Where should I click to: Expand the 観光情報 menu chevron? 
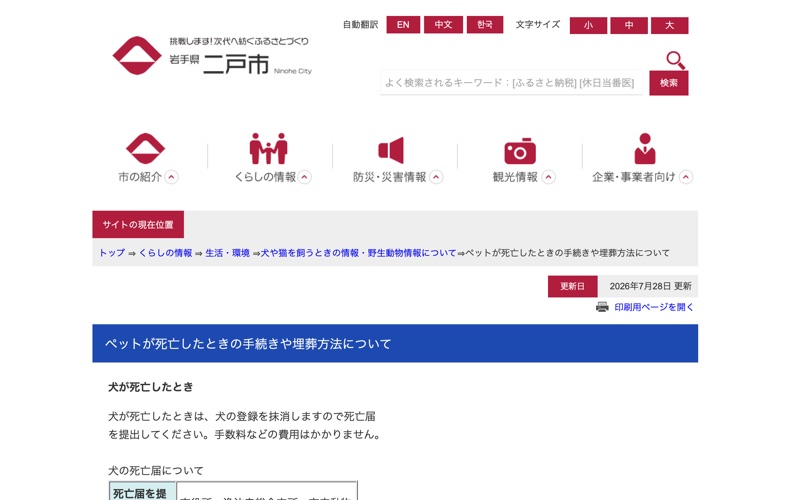coord(548,177)
